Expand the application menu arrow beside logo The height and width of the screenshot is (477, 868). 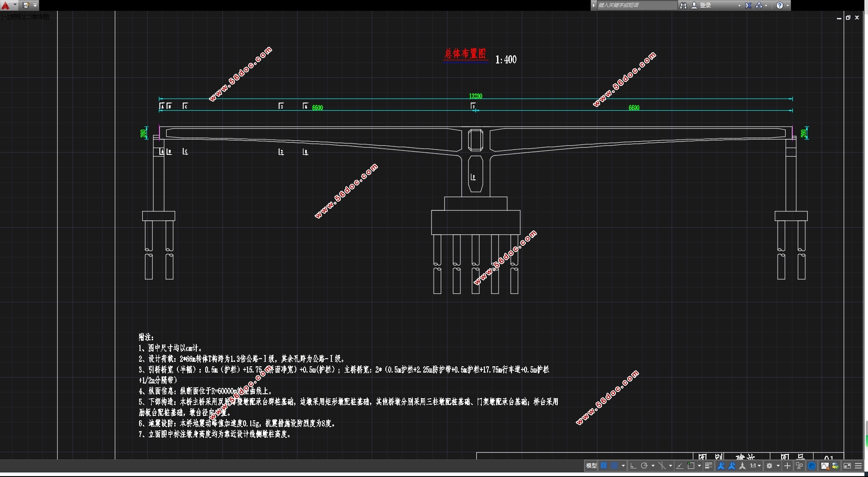(x=15, y=5)
